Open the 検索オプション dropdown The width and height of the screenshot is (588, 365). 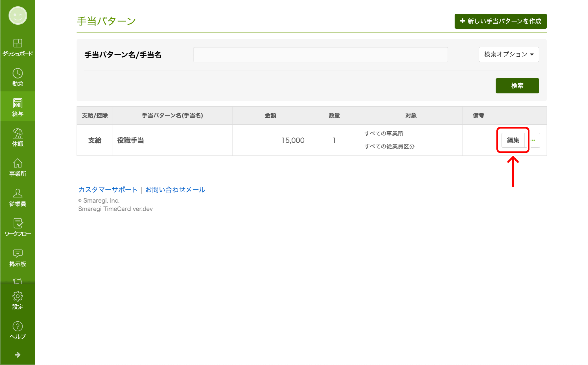tap(509, 54)
